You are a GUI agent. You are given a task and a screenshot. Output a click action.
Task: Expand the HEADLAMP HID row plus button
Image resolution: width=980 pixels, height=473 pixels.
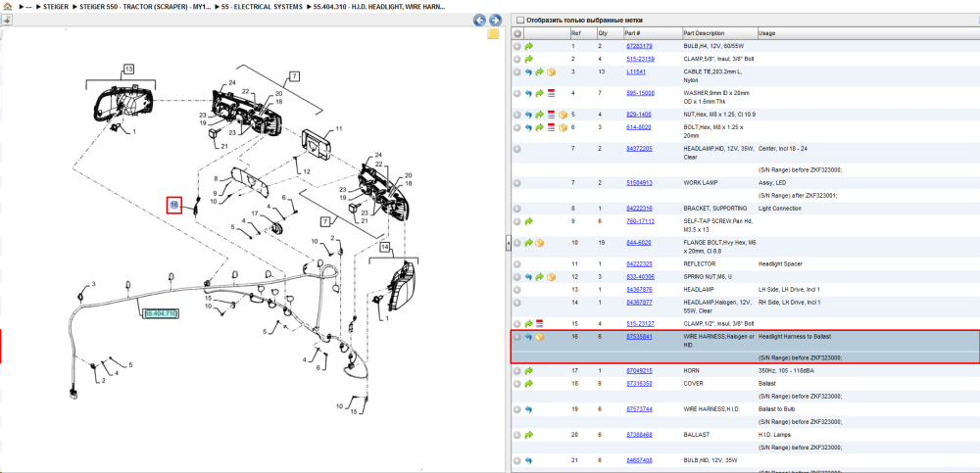[517, 149]
